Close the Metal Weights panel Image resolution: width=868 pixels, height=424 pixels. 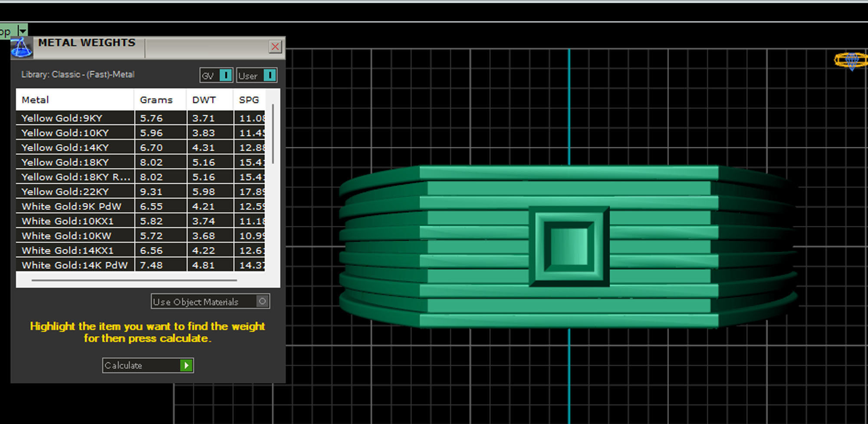tap(275, 47)
